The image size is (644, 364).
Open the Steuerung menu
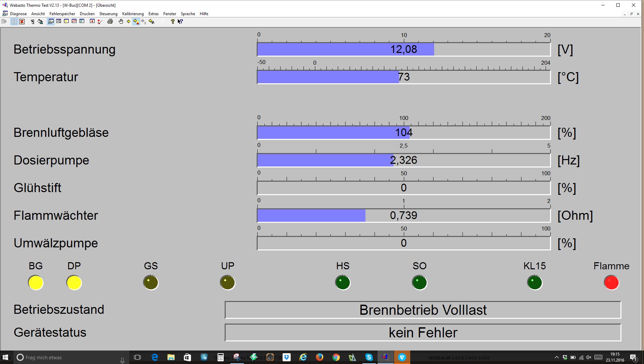pos(108,14)
